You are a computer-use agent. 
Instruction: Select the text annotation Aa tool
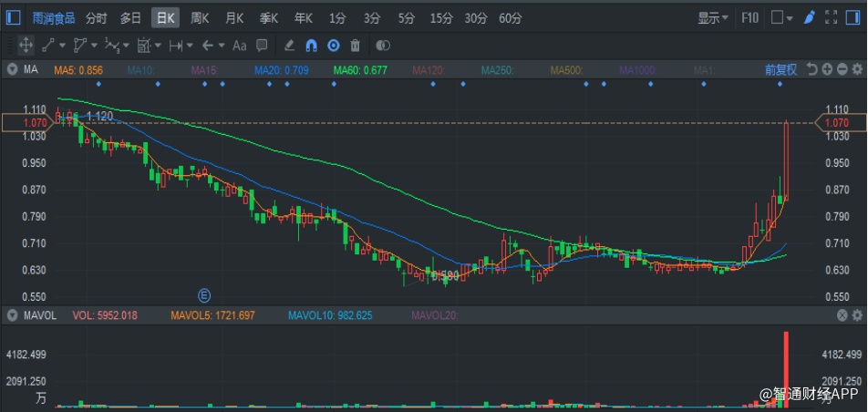[240, 46]
